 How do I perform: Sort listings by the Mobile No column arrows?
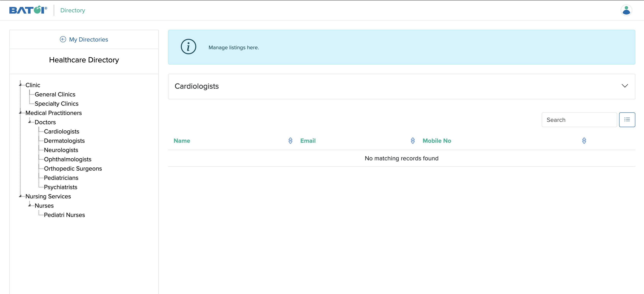(x=584, y=141)
